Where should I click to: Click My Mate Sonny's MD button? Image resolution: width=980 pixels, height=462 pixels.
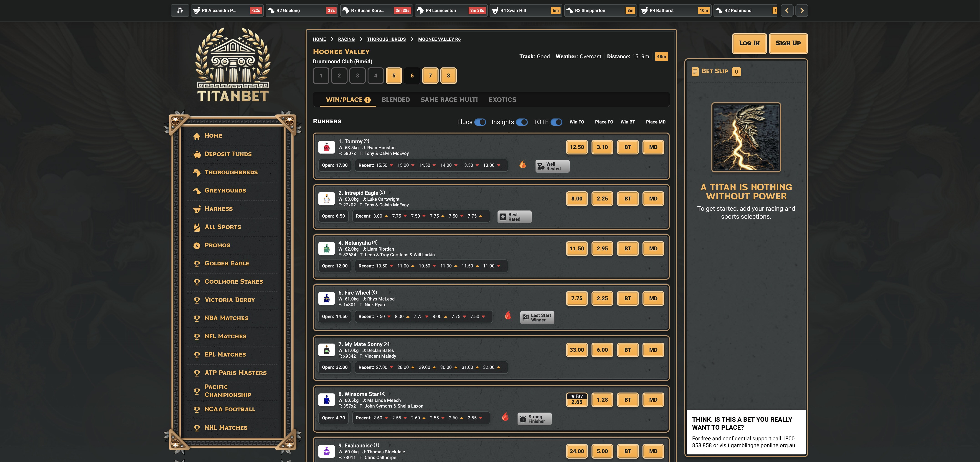tap(653, 350)
